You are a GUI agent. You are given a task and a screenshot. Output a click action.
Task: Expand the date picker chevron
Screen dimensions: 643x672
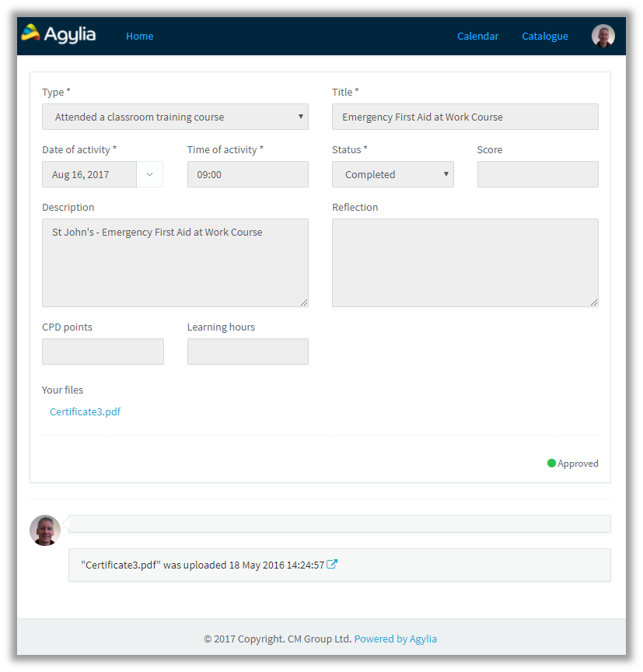click(149, 174)
